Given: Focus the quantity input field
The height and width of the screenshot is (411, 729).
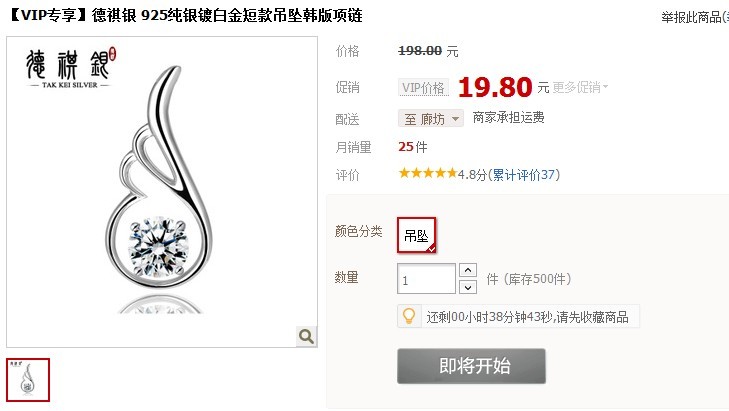Looking at the screenshot, I should (426, 279).
